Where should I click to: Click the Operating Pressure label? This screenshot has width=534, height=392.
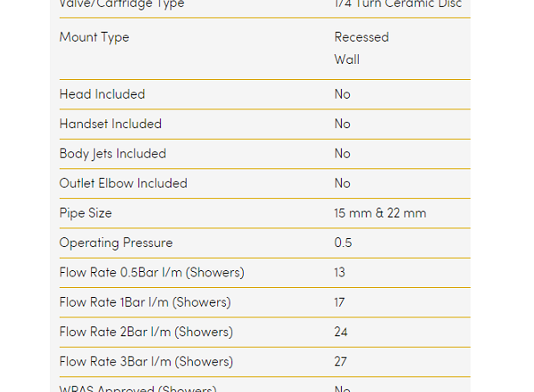coord(117,244)
